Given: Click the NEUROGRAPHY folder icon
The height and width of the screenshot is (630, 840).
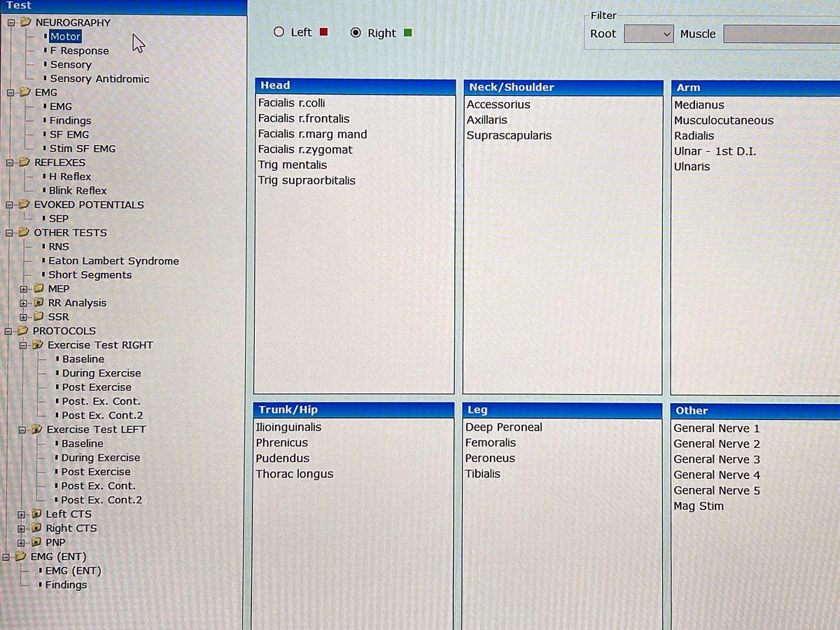Looking at the screenshot, I should click(26, 22).
